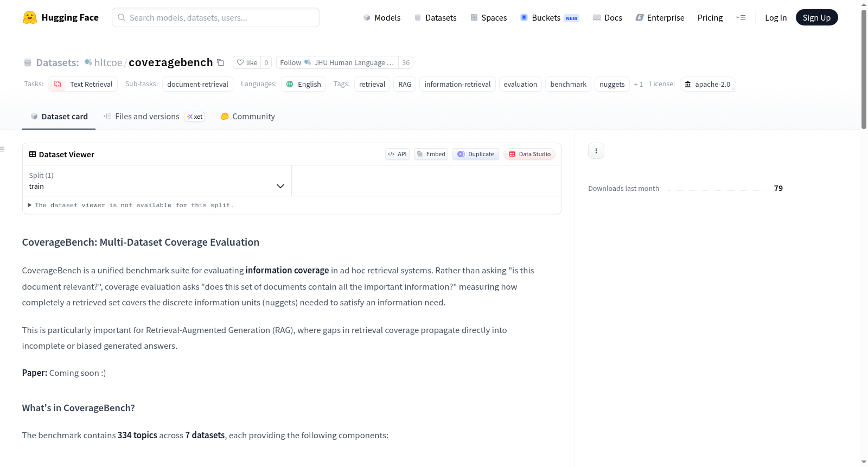
Task: Open the expanded navigation menu icon
Action: (741, 17)
